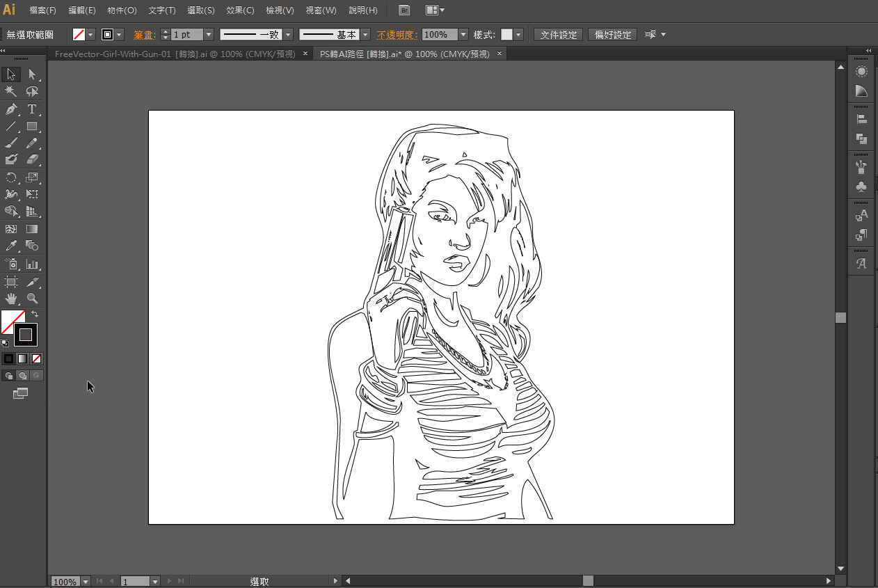
Task: Select the Pencil tool
Action: click(x=32, y=143)
